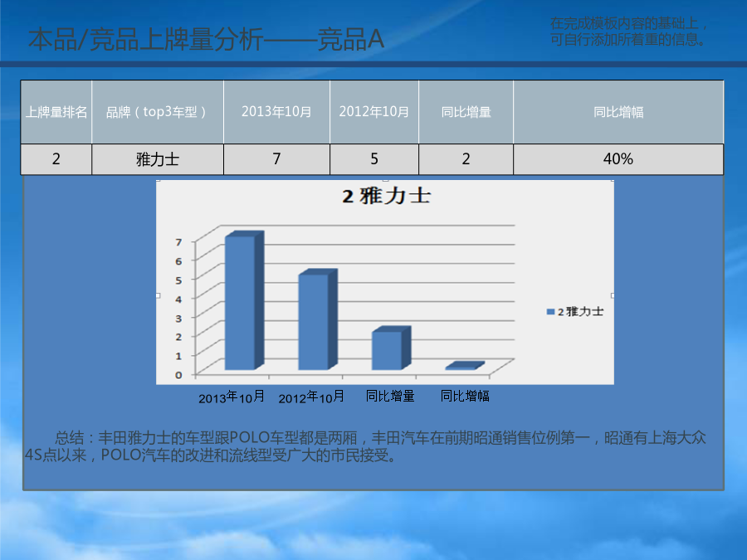Click the summary paragraph starting with 总结
747x560 pixels.
click(365, 446)
